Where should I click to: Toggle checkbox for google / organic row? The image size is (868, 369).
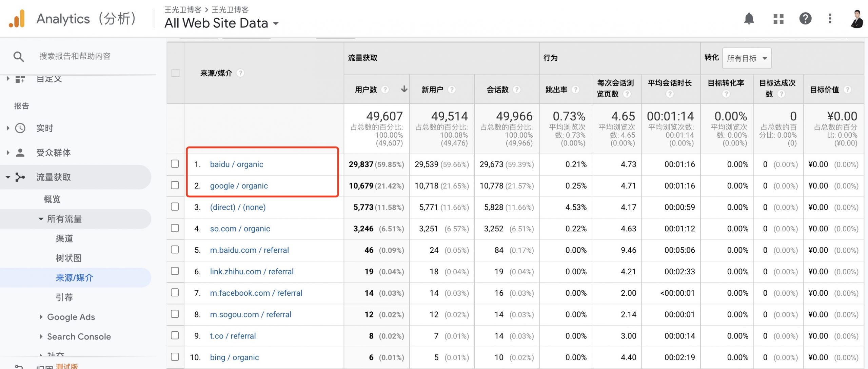176,184
